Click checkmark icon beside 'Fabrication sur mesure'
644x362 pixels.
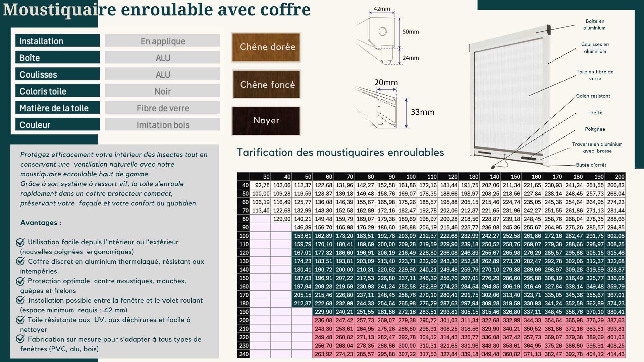coord(20,339)
